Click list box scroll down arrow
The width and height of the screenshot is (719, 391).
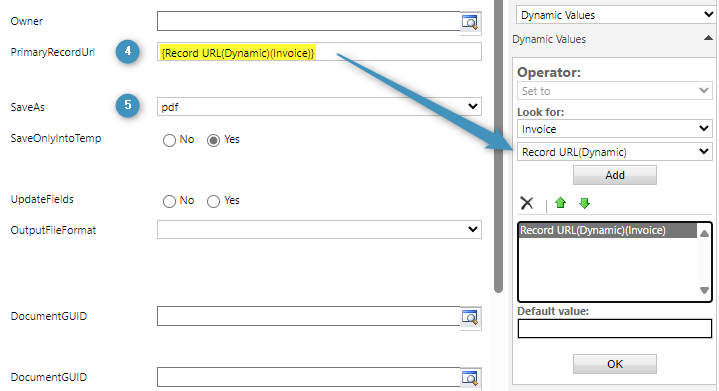click(x=704, y=290)
